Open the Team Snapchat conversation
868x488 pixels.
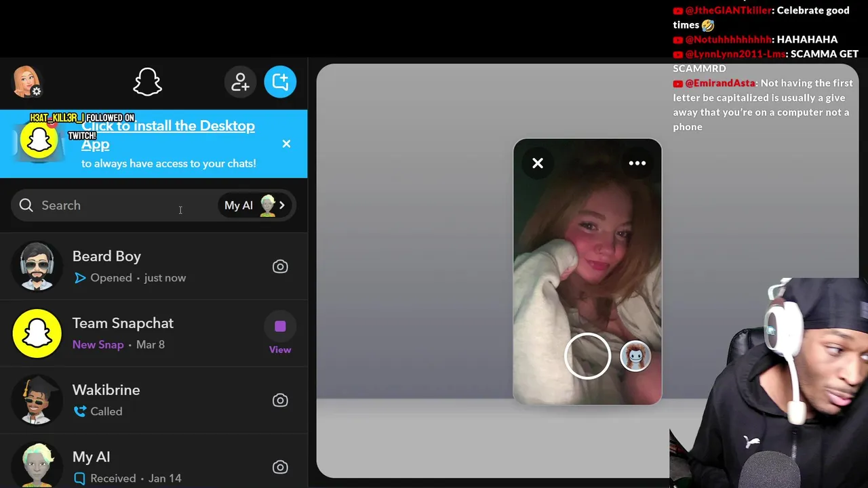click(x=153, y=333)
